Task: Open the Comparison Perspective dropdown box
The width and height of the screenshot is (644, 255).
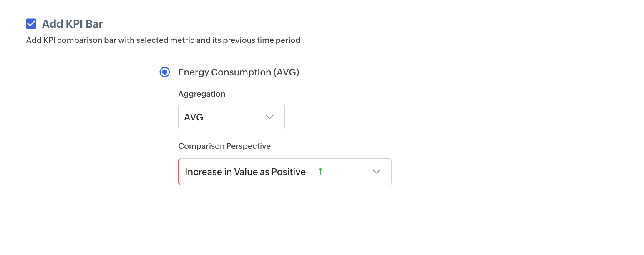Action: (x=284, y=172)
